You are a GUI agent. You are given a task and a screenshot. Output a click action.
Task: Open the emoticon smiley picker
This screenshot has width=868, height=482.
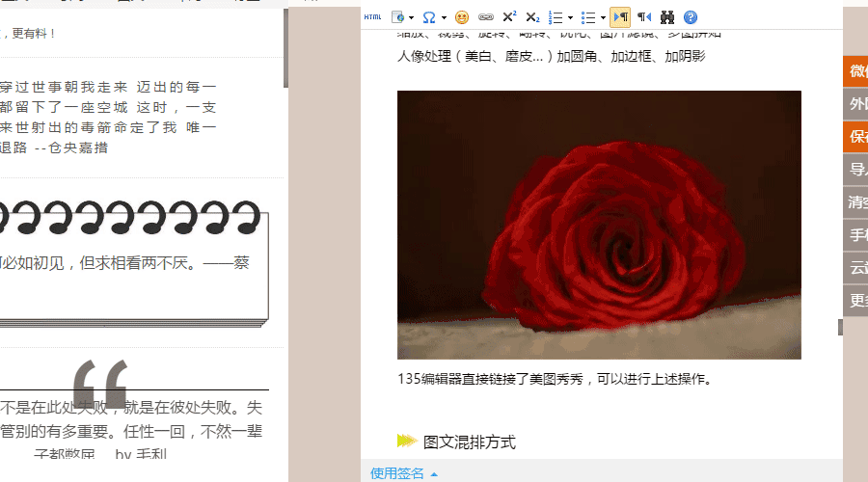(x=462, y=17)
